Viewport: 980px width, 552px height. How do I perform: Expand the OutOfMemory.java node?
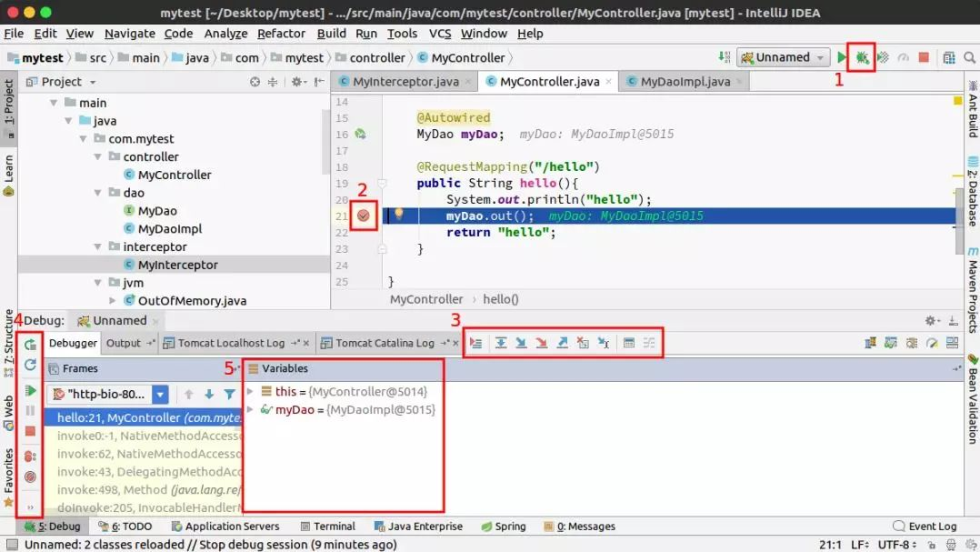[x=113, y=301]
